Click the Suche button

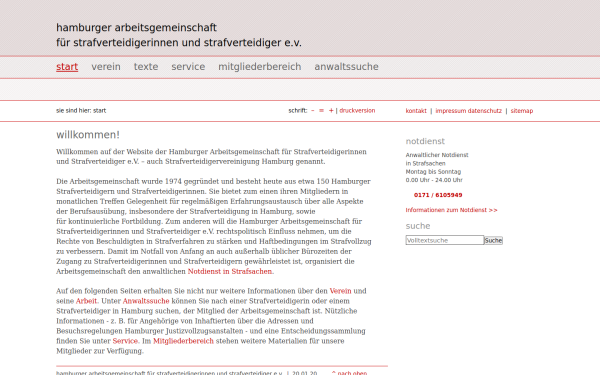tap(493, 240)
